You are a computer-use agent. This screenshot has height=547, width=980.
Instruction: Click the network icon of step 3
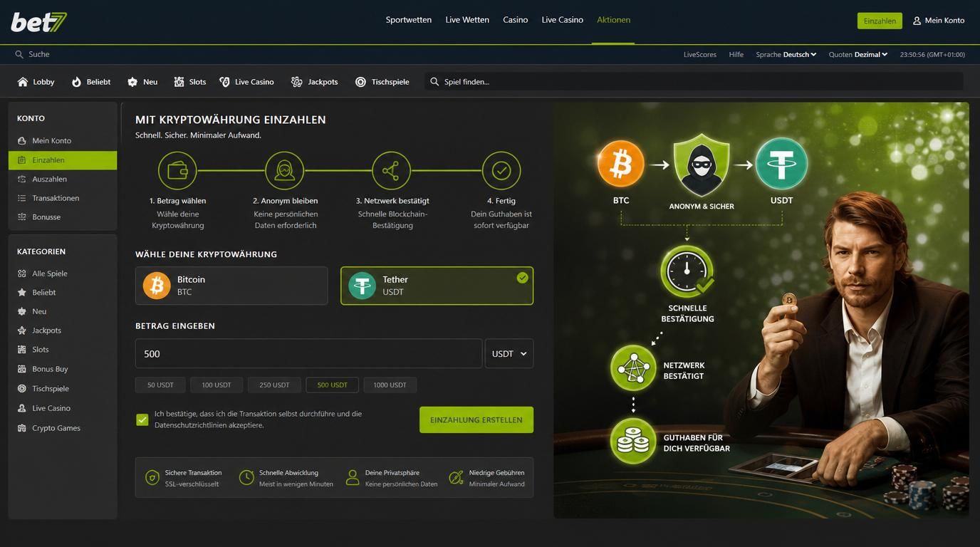point(391,171)
